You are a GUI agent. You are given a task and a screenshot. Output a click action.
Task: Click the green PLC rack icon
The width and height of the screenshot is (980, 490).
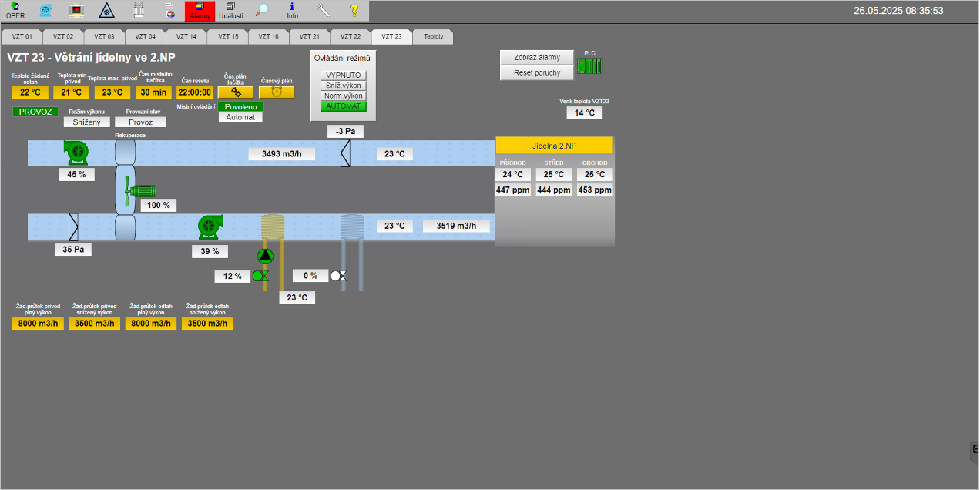[589, 66]
